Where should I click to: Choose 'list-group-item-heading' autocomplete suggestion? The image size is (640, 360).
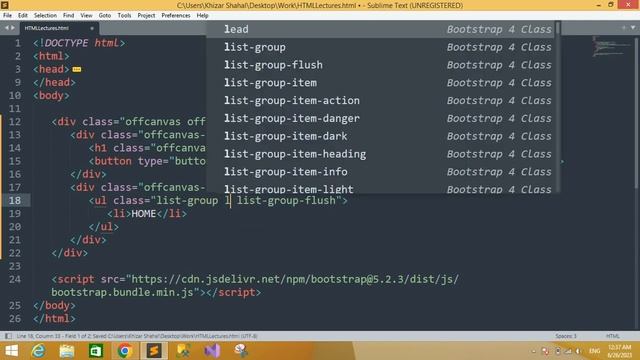pos(380,154)
